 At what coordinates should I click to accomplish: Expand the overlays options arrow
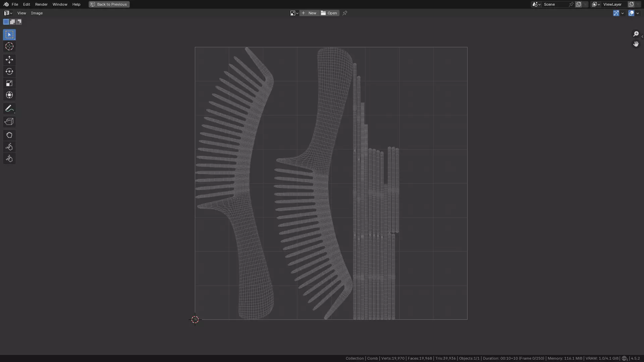[638, 13]
